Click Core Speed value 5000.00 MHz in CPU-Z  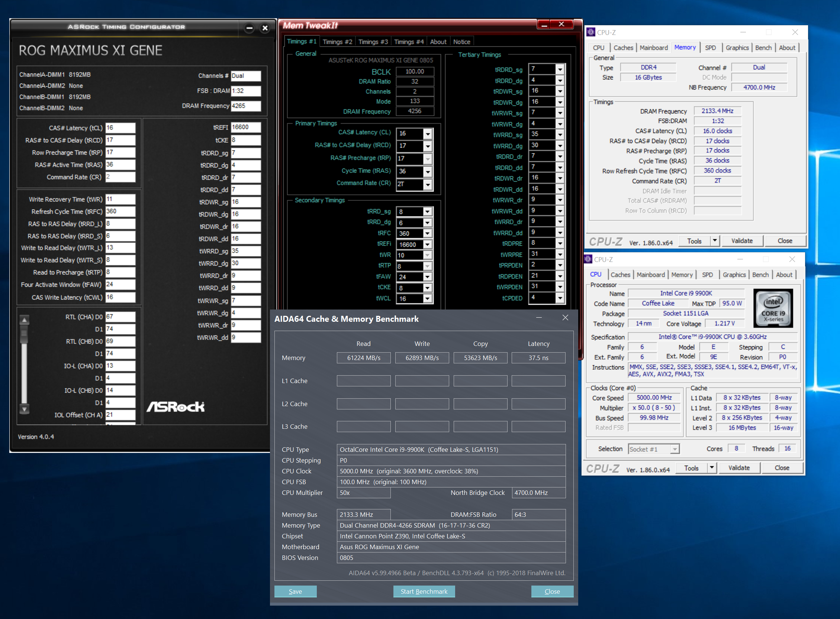tap(654, 398)
